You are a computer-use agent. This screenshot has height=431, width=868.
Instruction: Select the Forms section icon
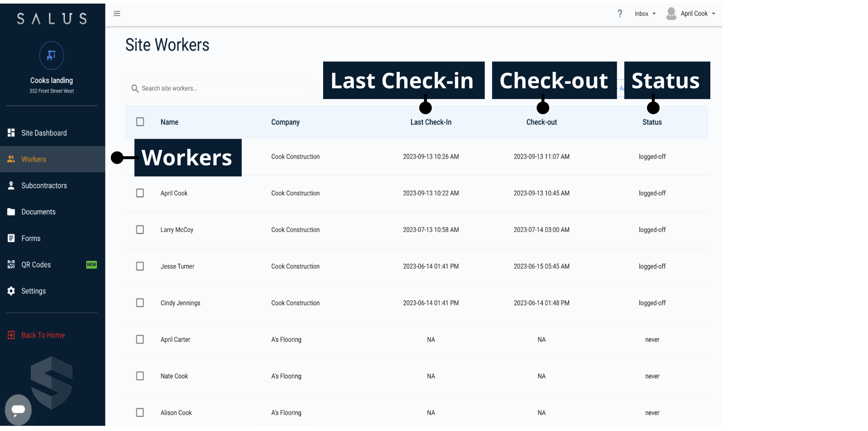click(x=11, y=238)
